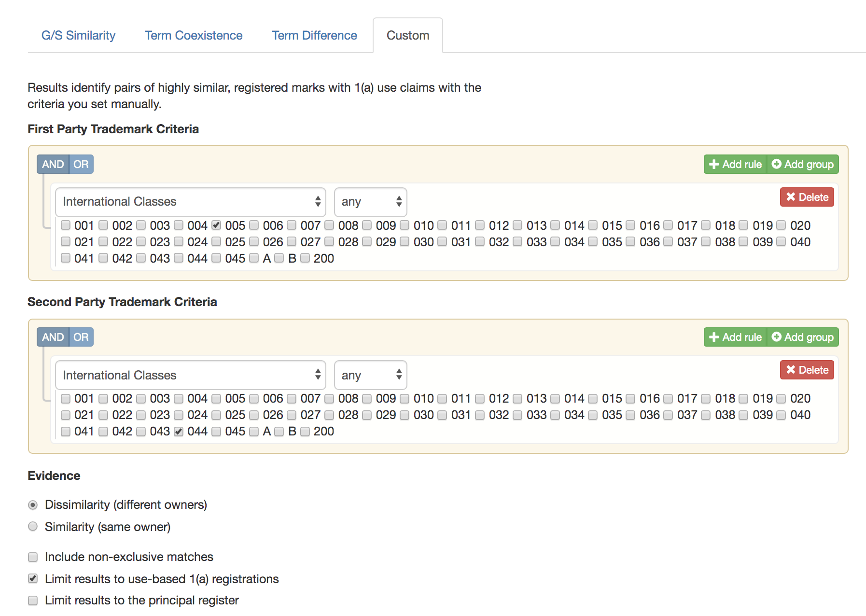866x616 pixels.
Task: Open the G/S Similarity tab
Action: [x=78, y=35]
